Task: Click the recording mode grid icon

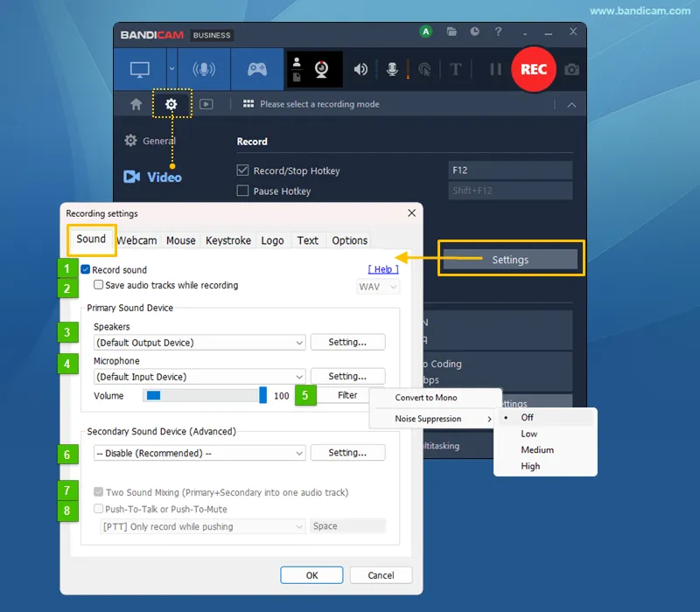Action: [x=248, y=104]
